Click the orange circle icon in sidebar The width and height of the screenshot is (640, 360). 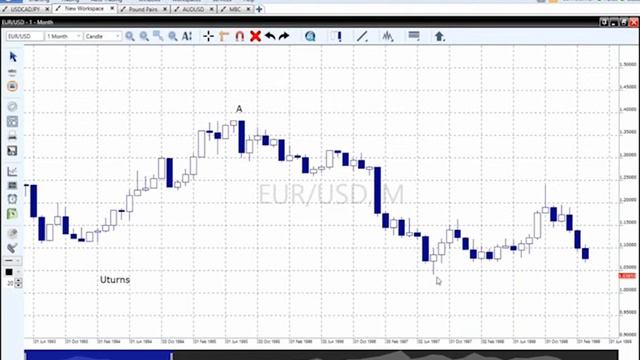[12, 86]
